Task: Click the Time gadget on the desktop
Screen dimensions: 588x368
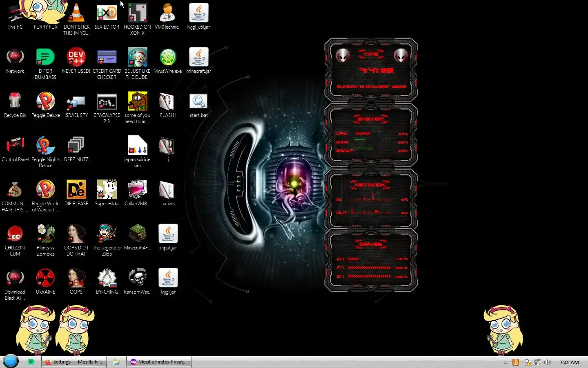Action: [371, 70]
